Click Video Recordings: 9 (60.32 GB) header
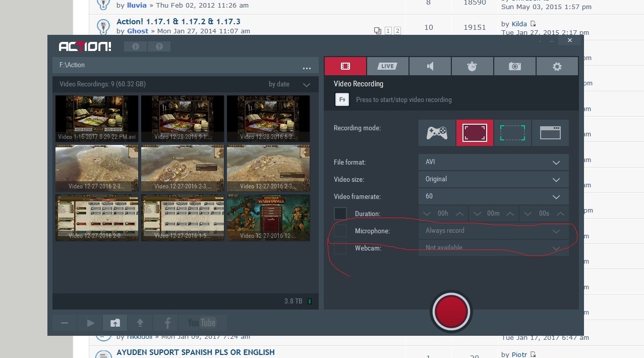The image size is (644, 358). 102,84
